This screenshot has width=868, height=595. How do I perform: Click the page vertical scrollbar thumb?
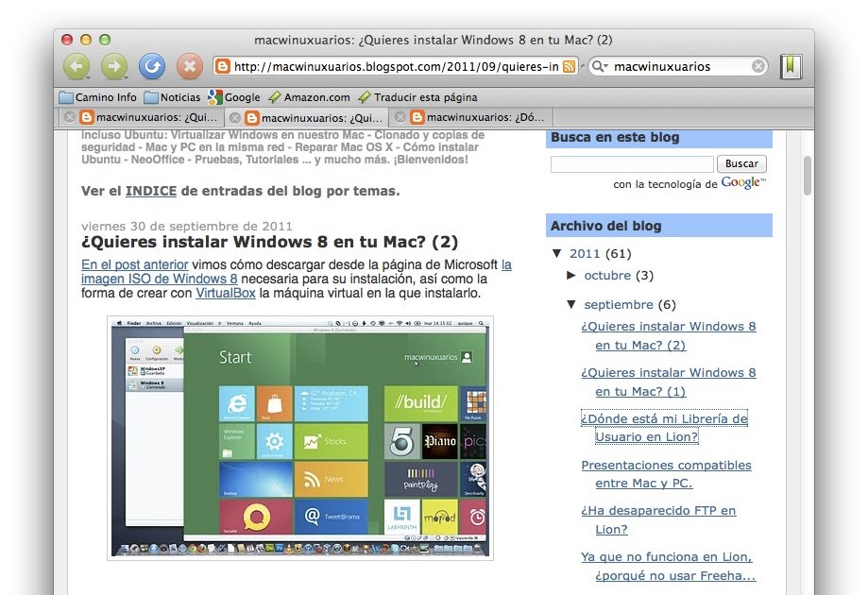coord(808,176)
